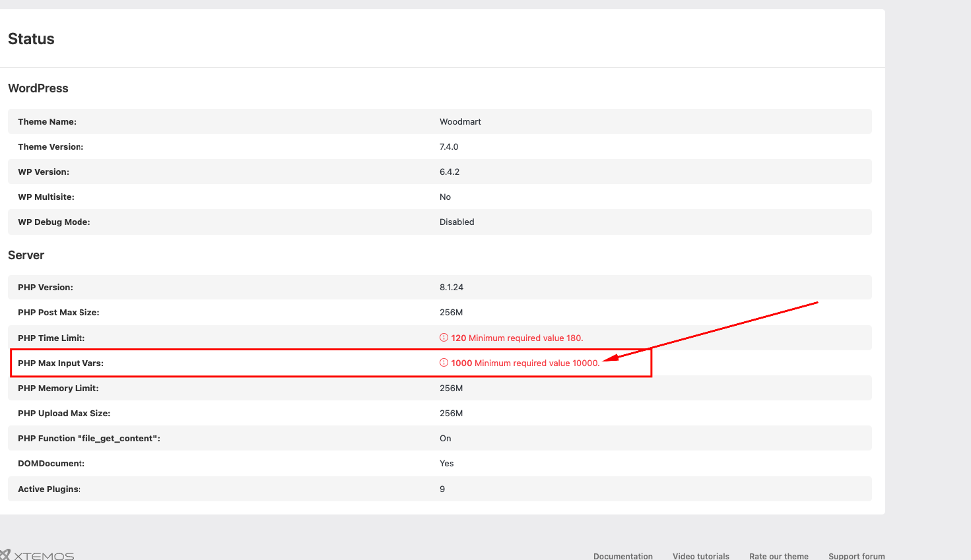Viewport: 971px width, 560px height.
Task: Click the WP version value '6.4.2'
Action: click(450, 172)
